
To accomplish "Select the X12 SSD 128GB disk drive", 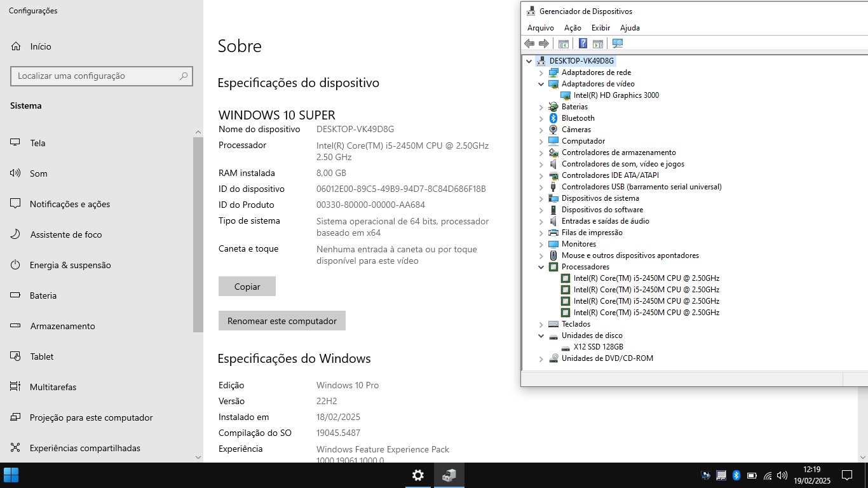I will (598, 347).
